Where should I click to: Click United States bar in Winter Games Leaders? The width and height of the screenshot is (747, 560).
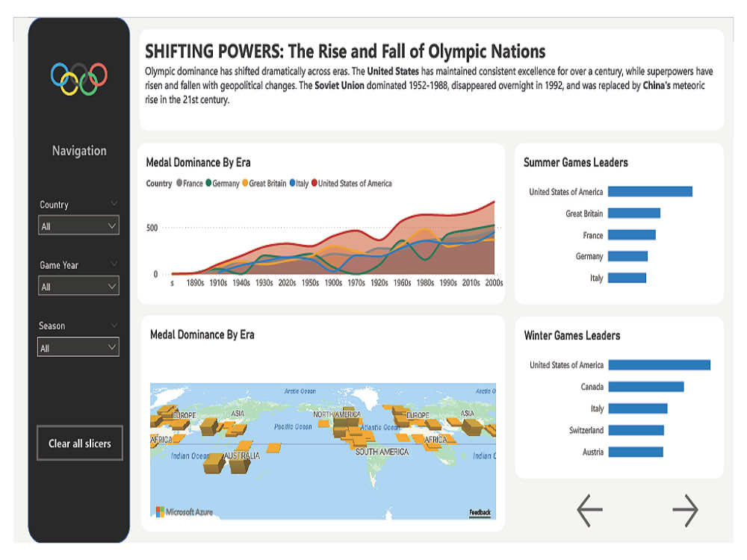click(x=660, y=365)
